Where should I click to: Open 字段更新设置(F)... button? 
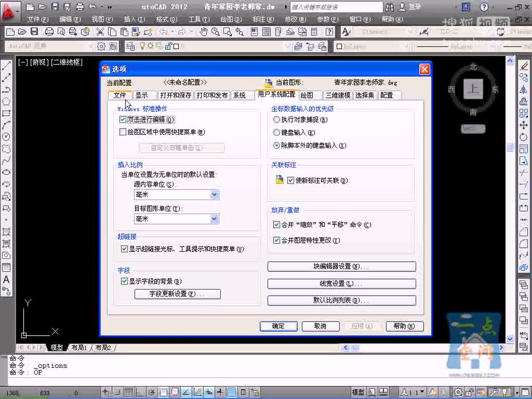178,294
